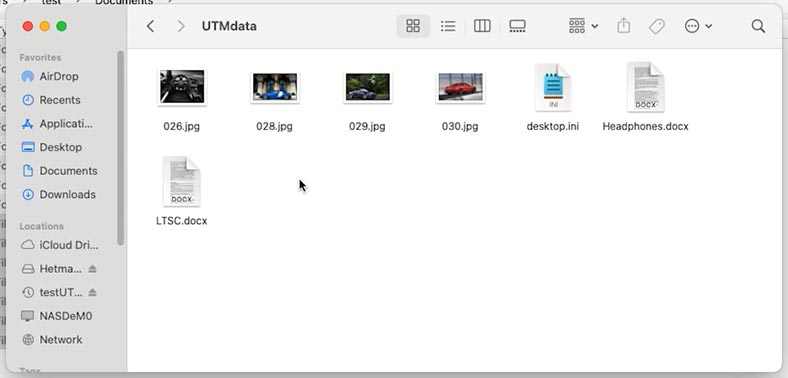Viewport: 788px width, 378px height.
Task: Click the Locations section header
Action: pos(41,226)
